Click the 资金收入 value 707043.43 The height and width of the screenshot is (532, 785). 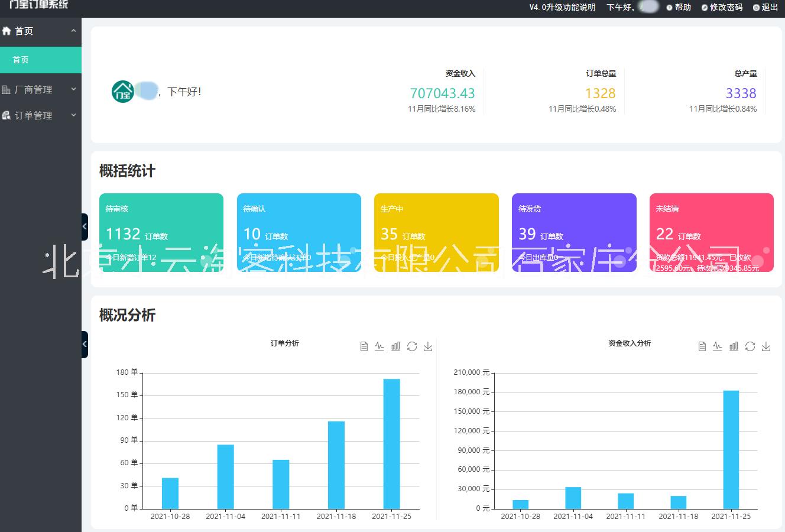point(442,93)
